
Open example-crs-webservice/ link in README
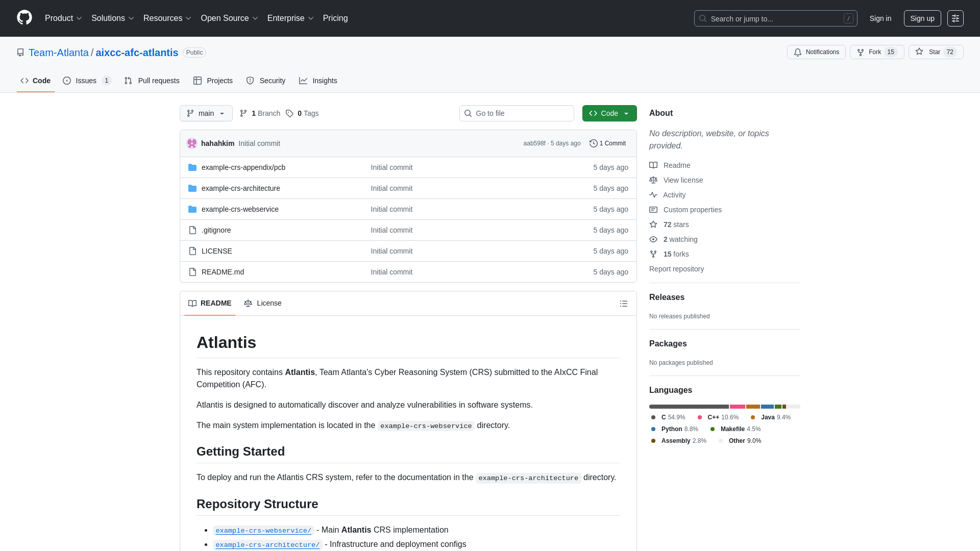(x=263, y=531)
